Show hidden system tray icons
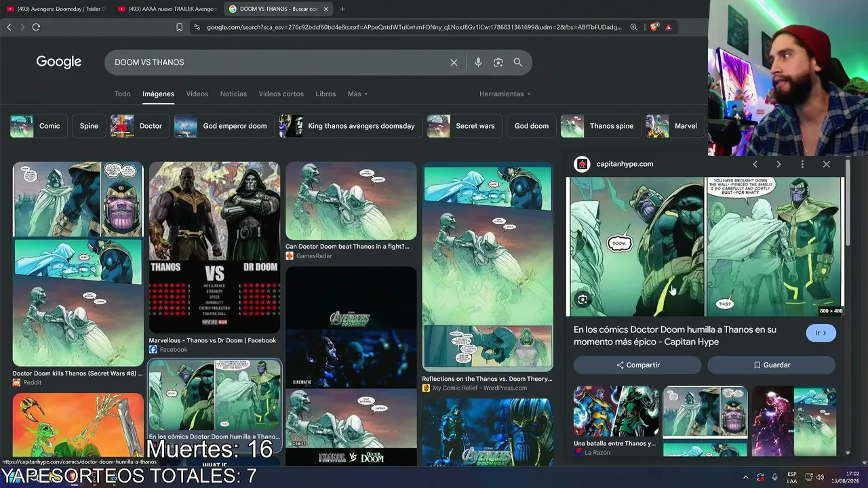Screen dimensions: 868x488 [x=746, y=477]
